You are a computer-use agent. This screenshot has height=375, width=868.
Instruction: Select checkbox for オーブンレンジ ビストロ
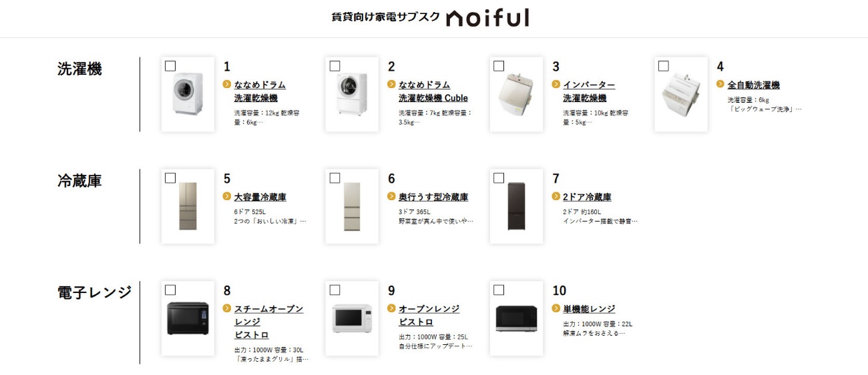pos(335,290)
